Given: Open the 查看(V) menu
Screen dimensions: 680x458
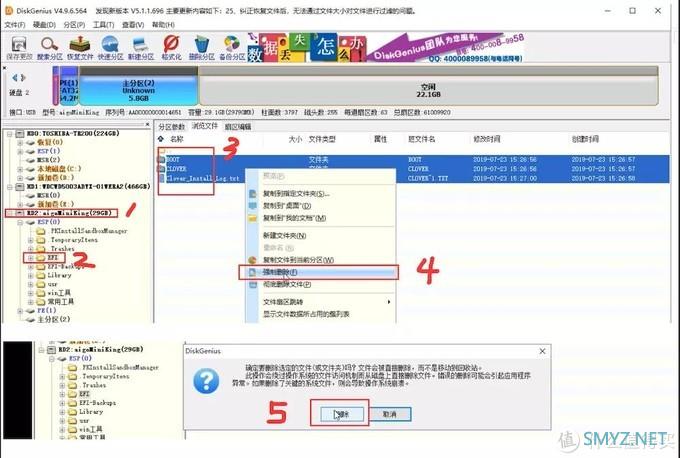Looking at the screenshot, I should pos(133,25).
